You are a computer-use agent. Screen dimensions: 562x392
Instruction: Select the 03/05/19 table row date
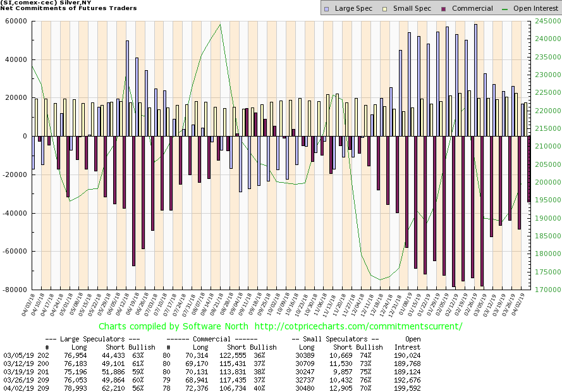pos(17,356)
